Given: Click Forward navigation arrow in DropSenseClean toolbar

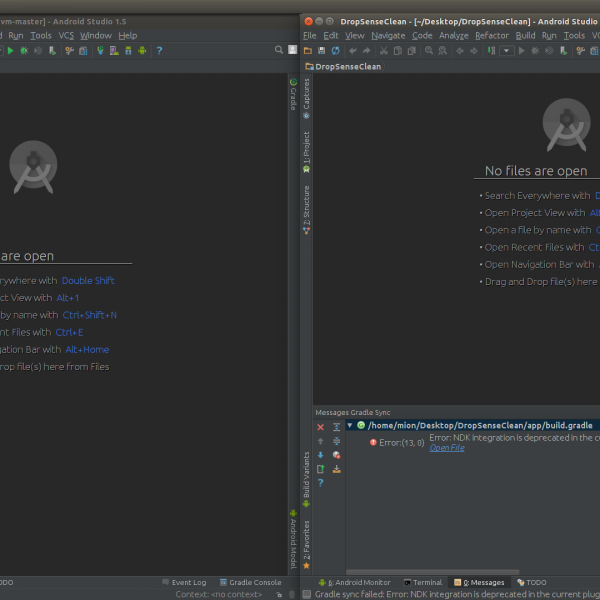Looking at the screenshot, I should (x=474, y=51).
